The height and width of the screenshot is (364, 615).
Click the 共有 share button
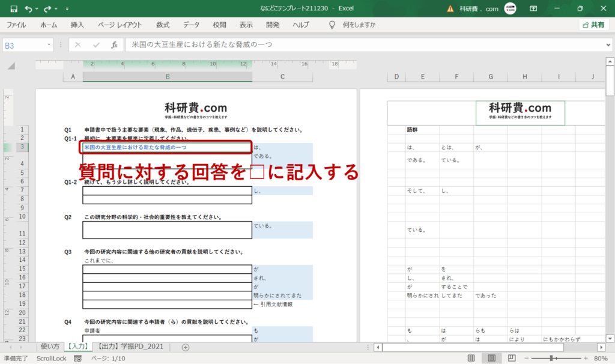pos(593,25)
